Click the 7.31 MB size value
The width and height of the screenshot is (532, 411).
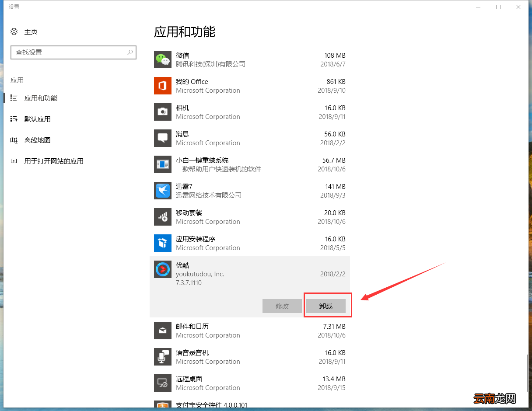[334, 327]
